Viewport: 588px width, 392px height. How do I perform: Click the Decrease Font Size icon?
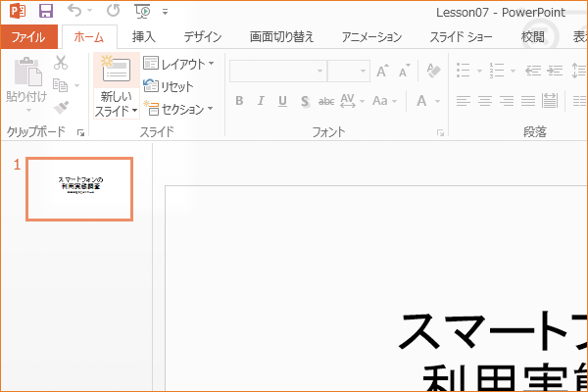tap(404, 71)
